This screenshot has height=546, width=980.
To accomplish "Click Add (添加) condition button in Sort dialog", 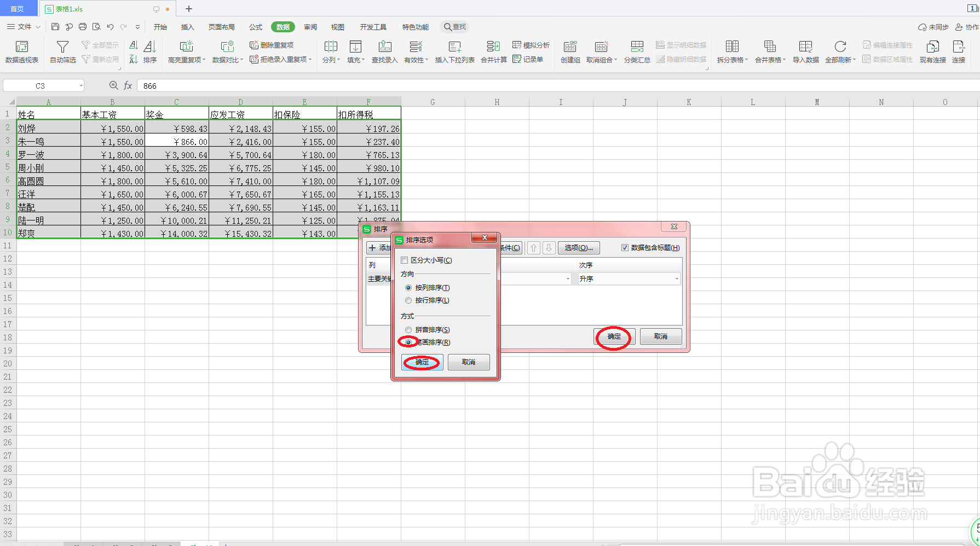I will (x=379, y=248).
